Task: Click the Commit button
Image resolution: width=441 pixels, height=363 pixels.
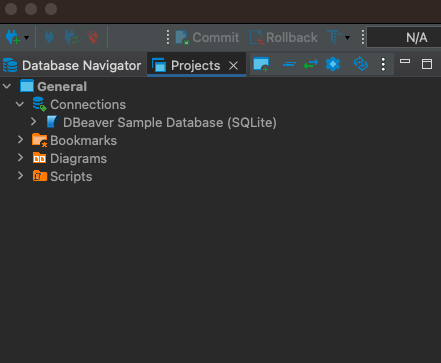Action: click(x=207, y=37)
